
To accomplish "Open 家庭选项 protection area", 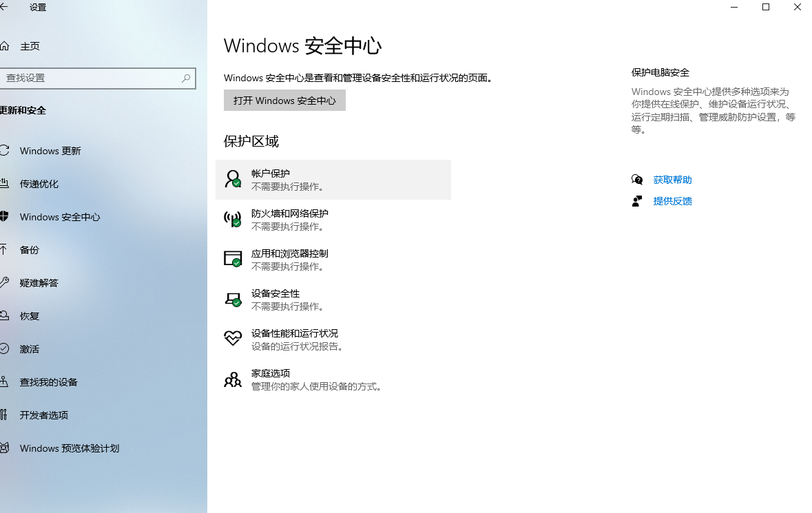I will (x=333, y=379).
